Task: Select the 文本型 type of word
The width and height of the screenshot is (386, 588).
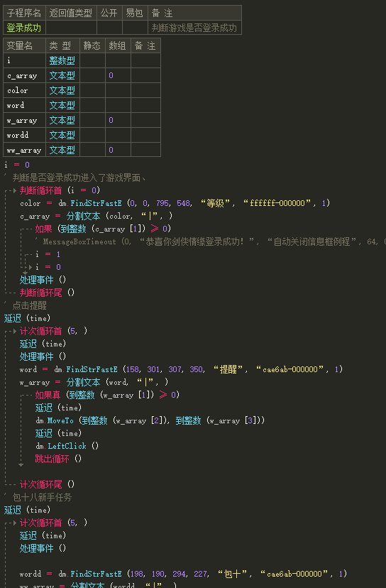Action: [x=62, y=105]
